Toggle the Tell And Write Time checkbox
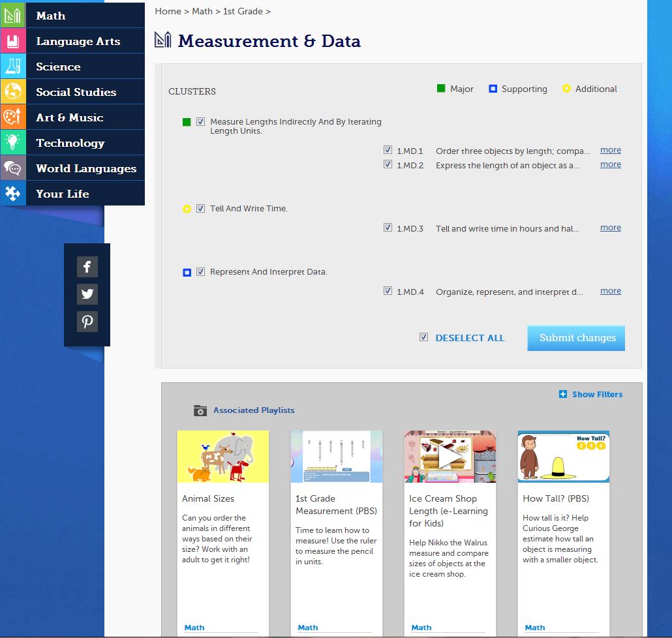This screenshot has height=638, width=672. pyautogui.click(x=200, y=208)
